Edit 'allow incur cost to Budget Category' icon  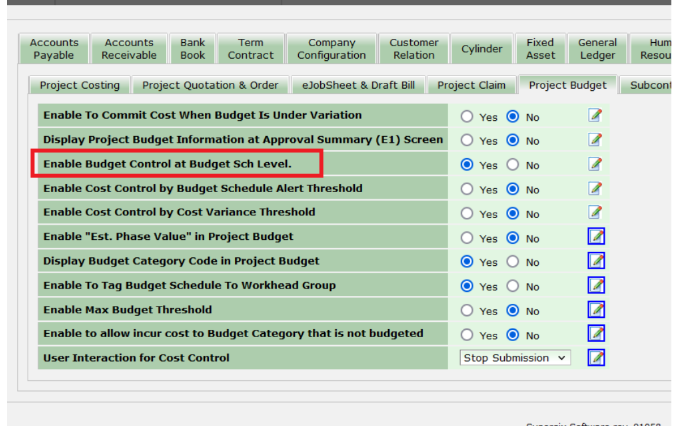(x=596, y=333)
